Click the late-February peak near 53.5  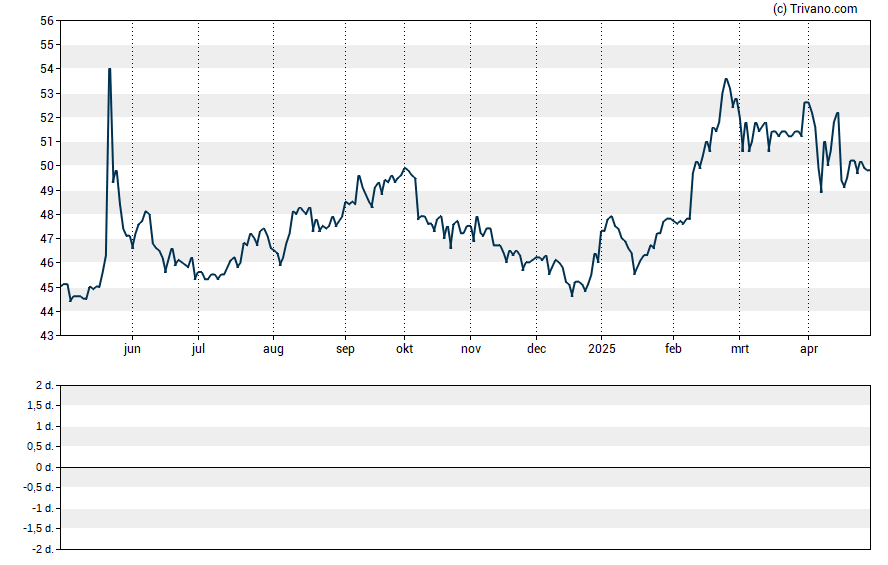(725, 79)
